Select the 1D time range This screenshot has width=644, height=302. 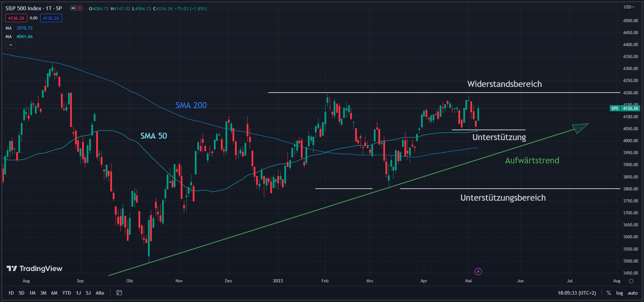[11, 293]
